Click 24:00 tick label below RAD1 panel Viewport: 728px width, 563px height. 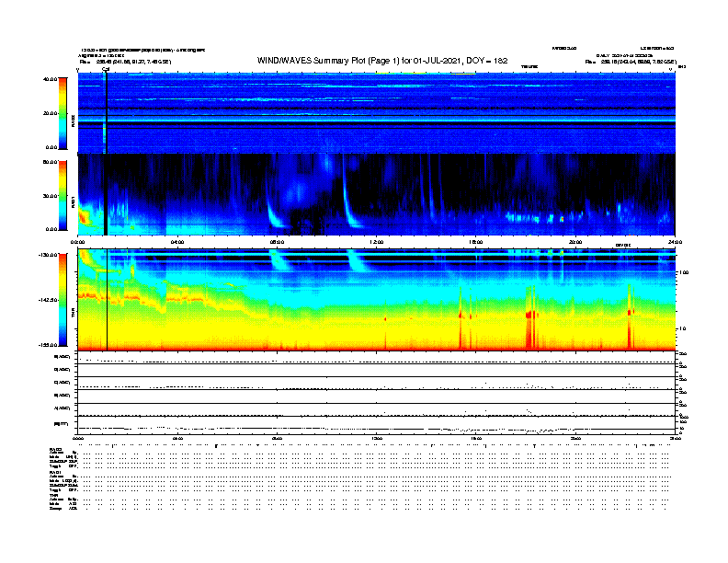[675, 242]
